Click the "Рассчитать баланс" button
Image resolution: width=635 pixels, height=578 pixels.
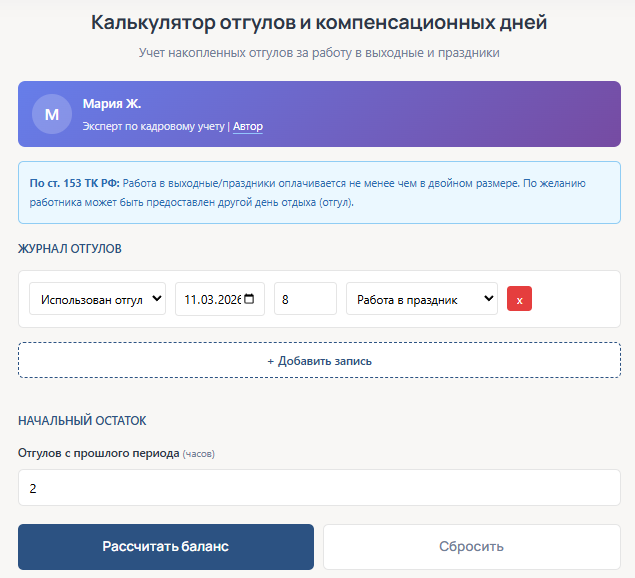click(x=166, y=546)
